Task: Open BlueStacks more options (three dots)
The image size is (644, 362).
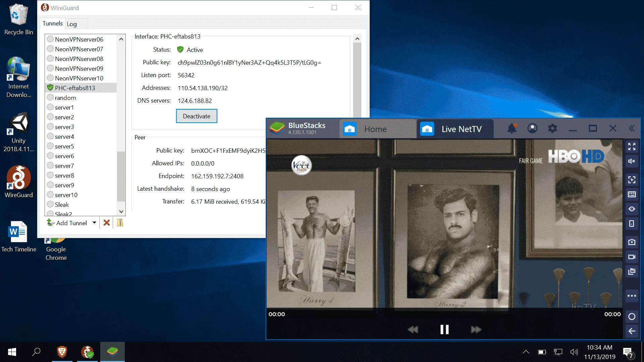Action: point(632,296)
